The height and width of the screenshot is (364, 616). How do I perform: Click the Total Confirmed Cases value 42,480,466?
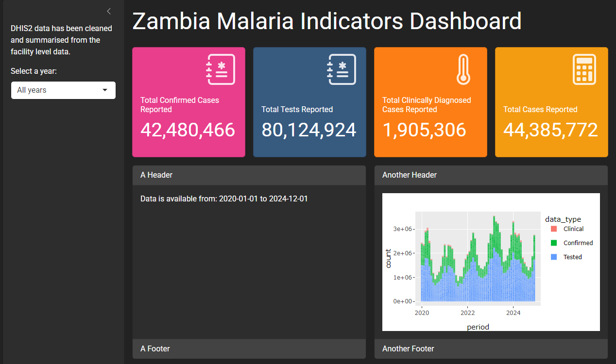tap(188, 130)
